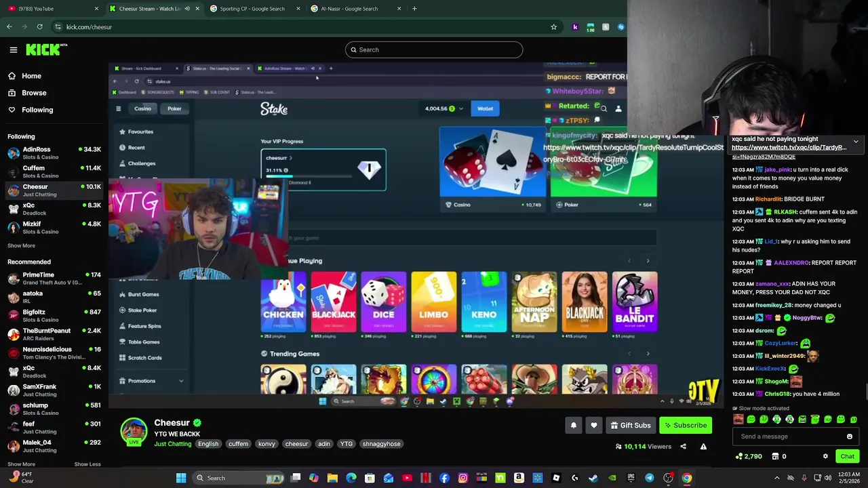Report stream via warning triangle icon

(703, 447)
